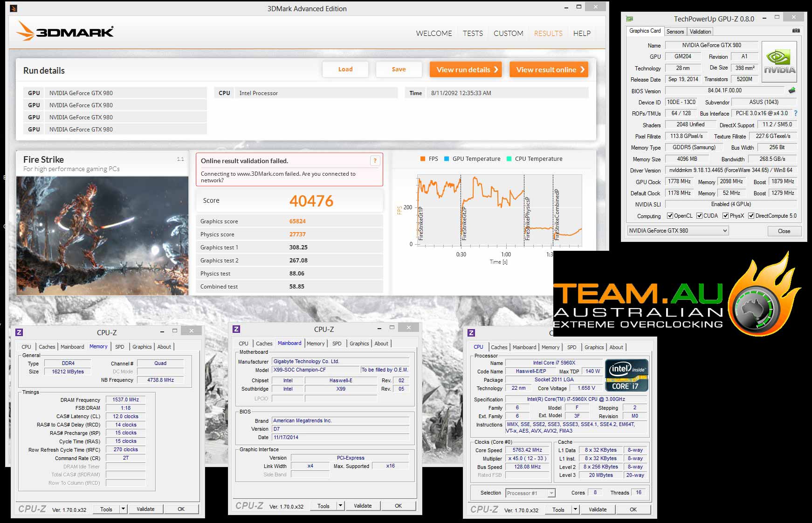Maximize the 3DMark window
Image resolution: width=812 pixels, height=523 pixels.
click(x=578, y=7)
